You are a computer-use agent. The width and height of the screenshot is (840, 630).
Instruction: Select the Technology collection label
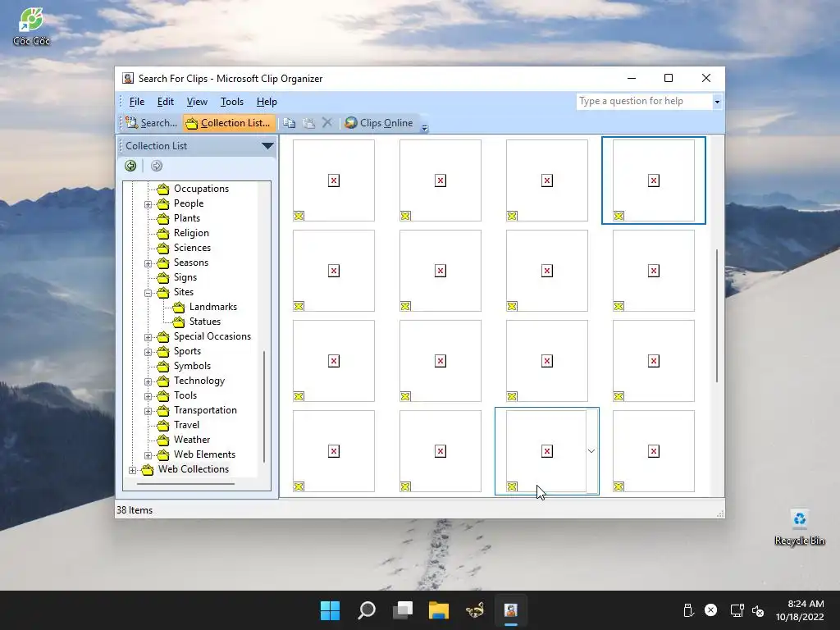click(x=199, y=381)
